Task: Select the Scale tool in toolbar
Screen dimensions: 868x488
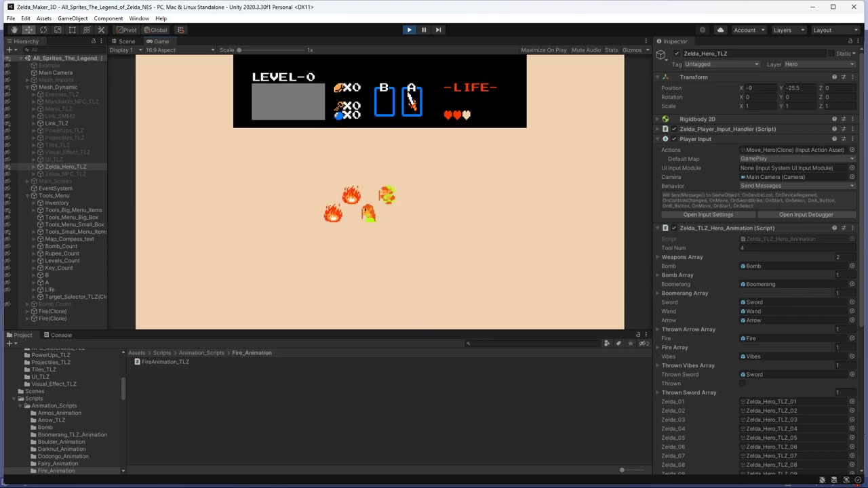Action: pos(58,30)
